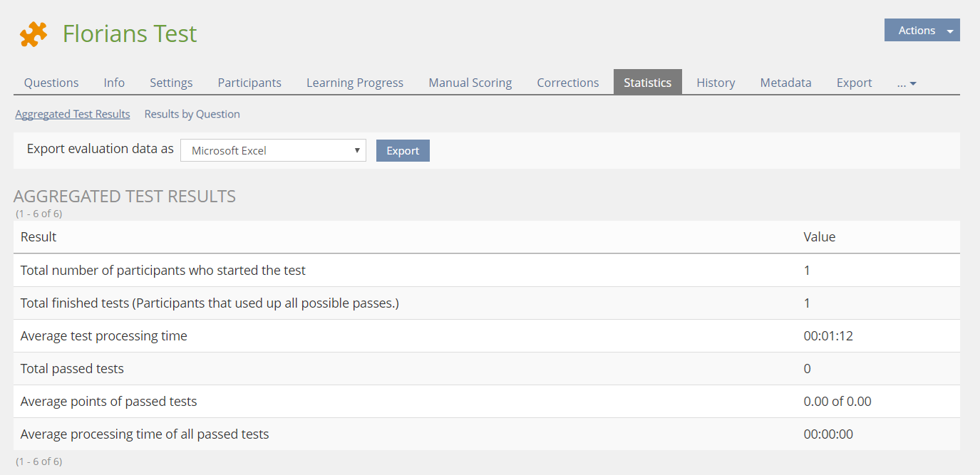Switch to the Questions tab
This screenshot has width=980, height=475.
tap(51, 83)
